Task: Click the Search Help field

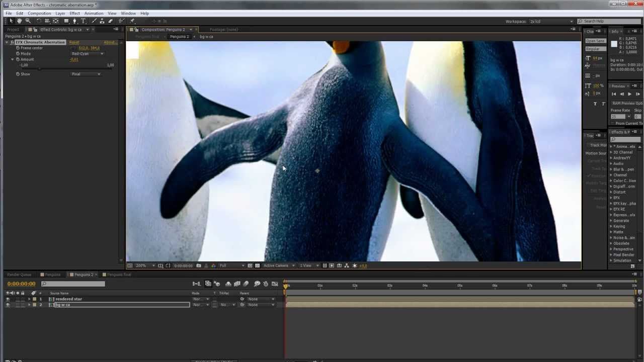Action: (608, 21)
